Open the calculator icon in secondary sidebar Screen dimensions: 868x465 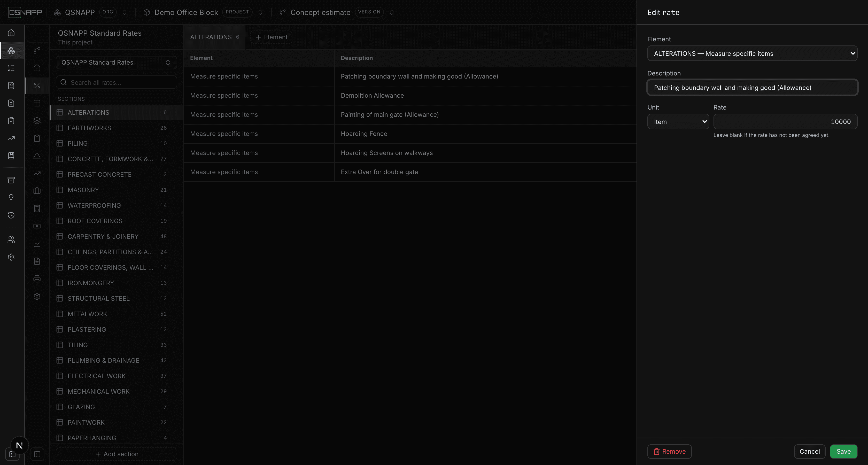coord(37,208)
